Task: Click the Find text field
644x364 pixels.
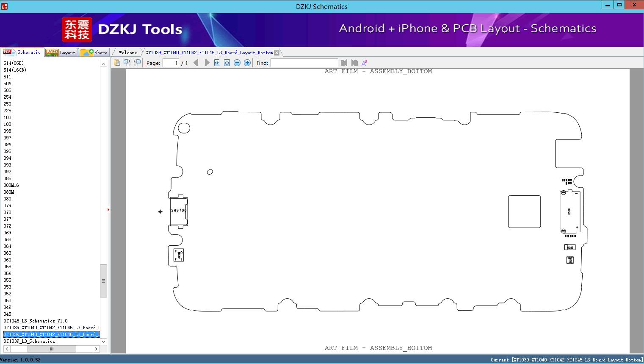Action: (x=304, y=63)
